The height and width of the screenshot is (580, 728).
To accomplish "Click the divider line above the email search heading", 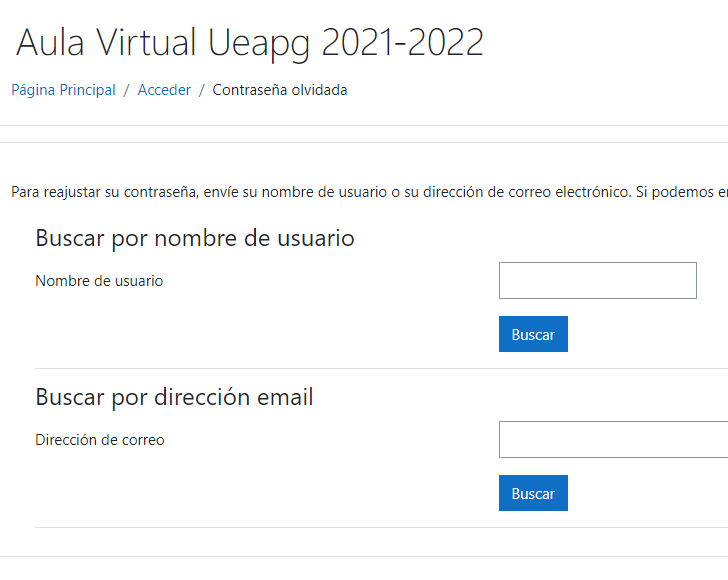I will pyautogui.click(x=380, y=368).
